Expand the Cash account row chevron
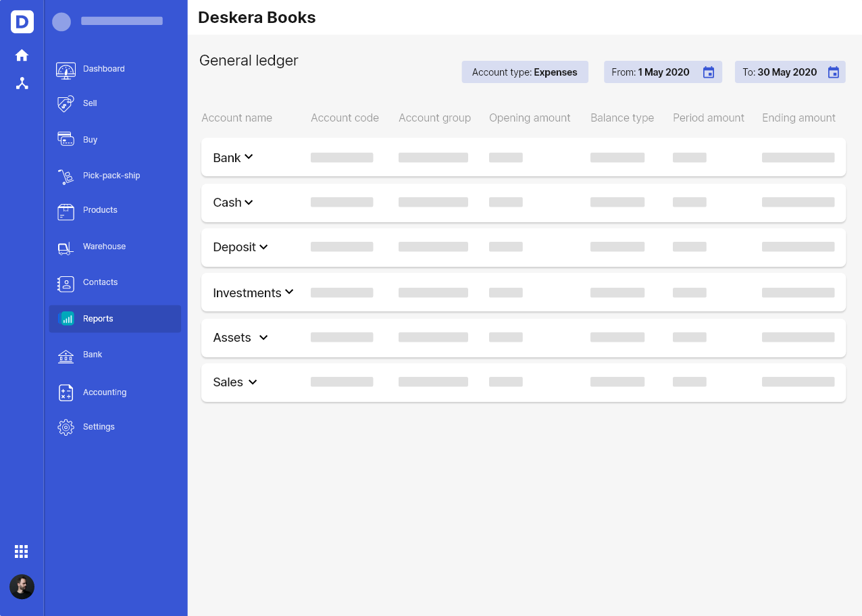 [249, 202]
